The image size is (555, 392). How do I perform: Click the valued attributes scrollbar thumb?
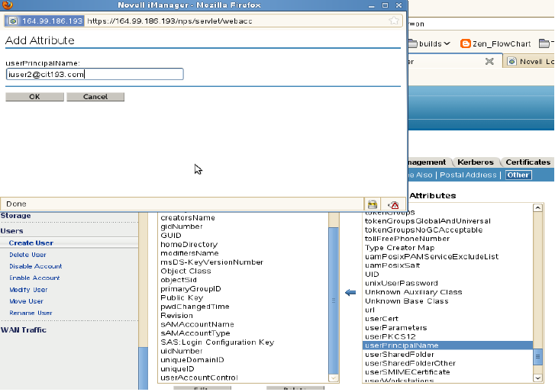click(x=333, y=300)
